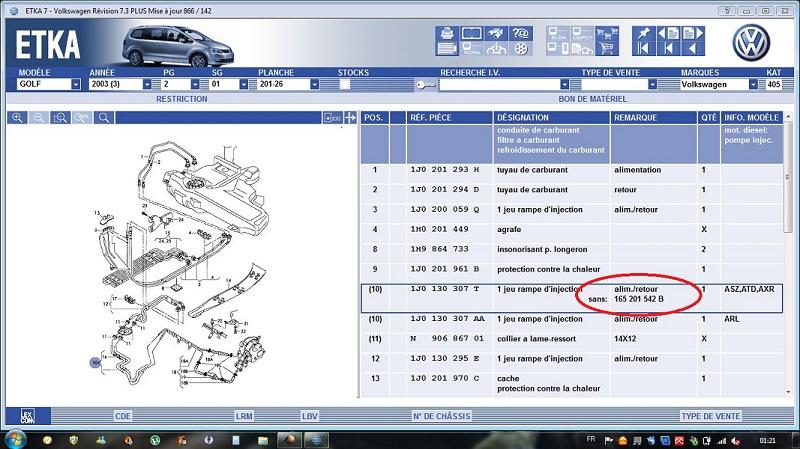Click the DÉSIGNATION column header
800x449 pixels.
(x=552, y=118)
